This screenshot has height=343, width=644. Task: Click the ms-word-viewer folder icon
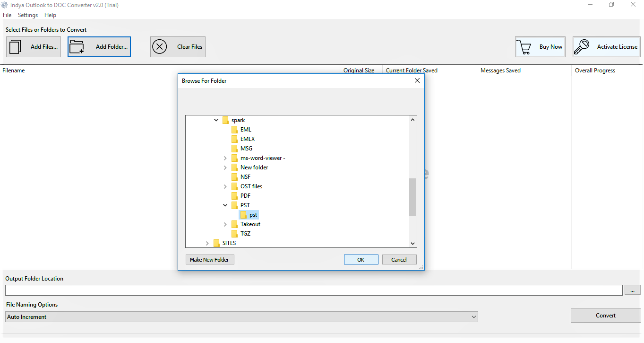coord(234,158)
